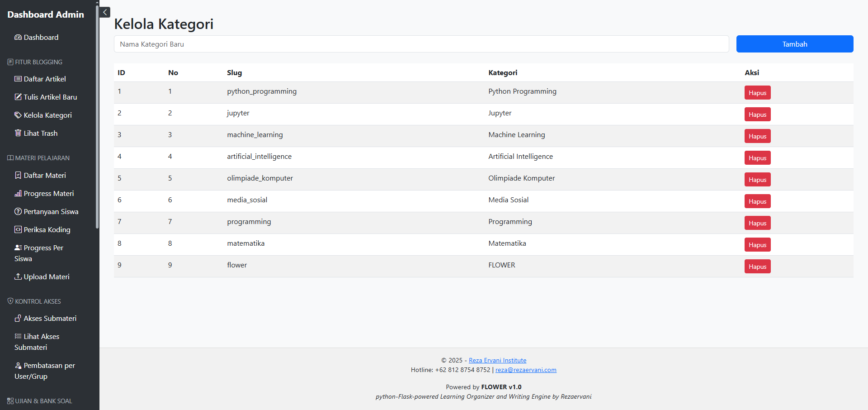This screenshot has width=868, height=410.
Task: Delete Python Programming with Hapus button
Action: tap(757, 93)
